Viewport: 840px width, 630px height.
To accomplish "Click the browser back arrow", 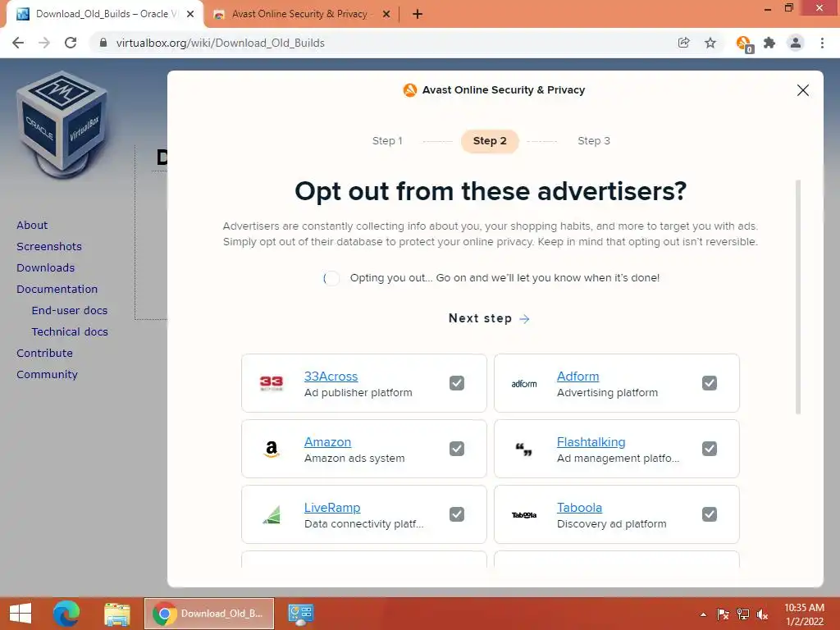I will coord(18,43).
